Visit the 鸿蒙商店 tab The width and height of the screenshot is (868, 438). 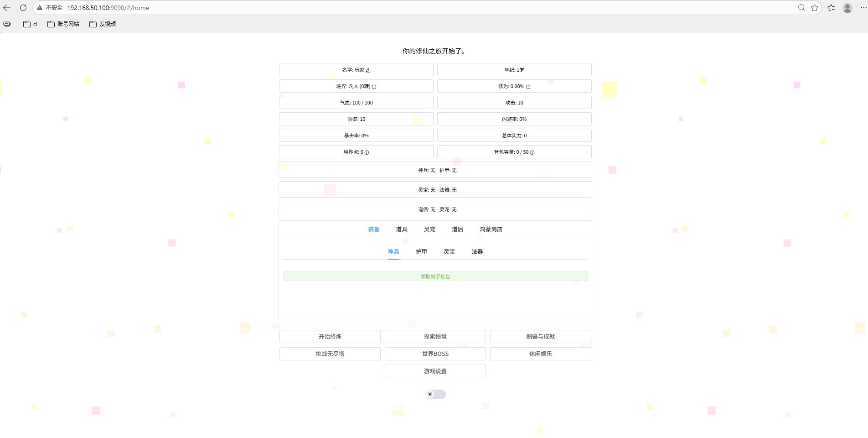pyautogui.click(x=491, y=229)
